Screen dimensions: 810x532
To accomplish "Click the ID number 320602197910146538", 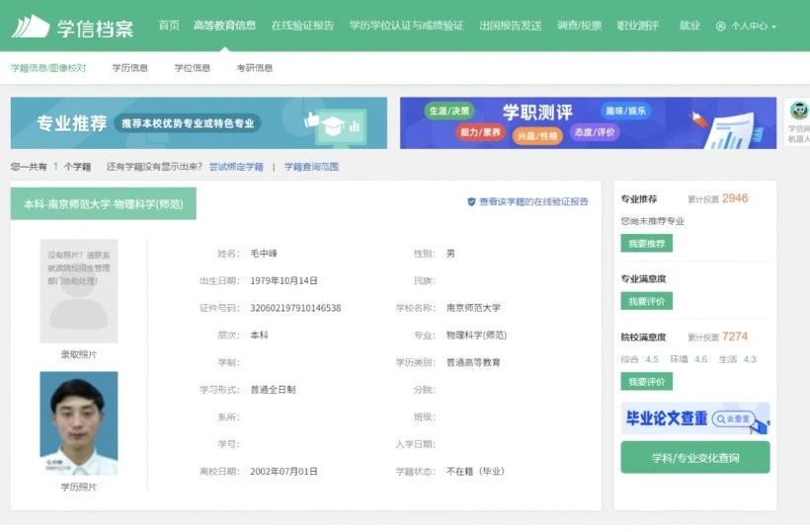I will [295, 308].
